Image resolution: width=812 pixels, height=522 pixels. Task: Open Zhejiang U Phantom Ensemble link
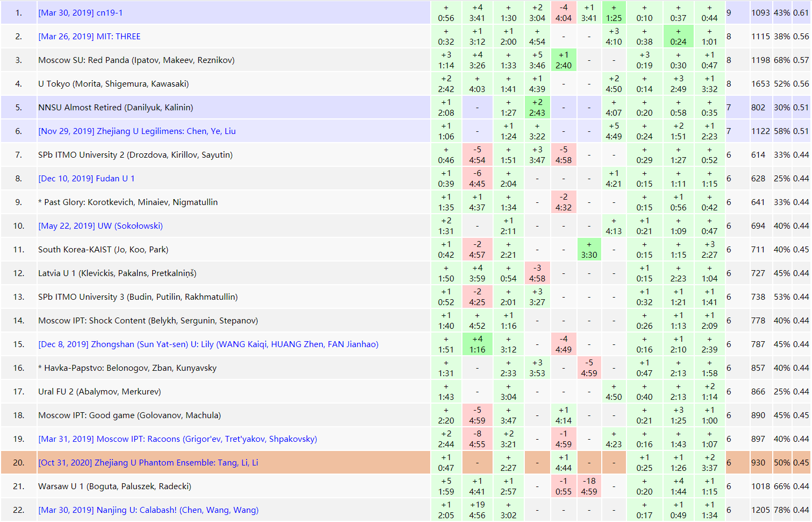tap(148, 463)
